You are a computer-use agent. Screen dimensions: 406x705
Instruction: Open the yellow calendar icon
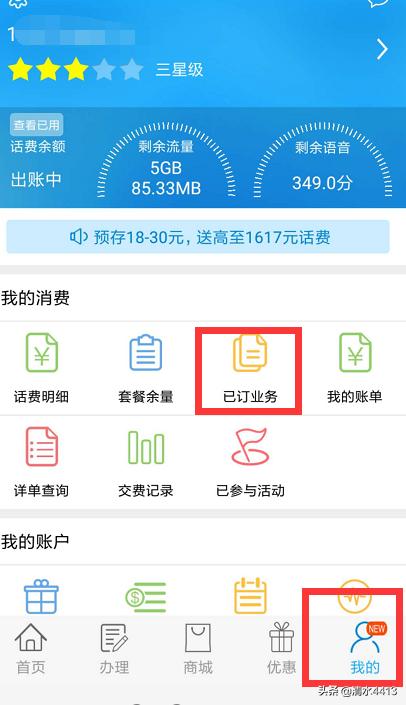pos(250,596)
